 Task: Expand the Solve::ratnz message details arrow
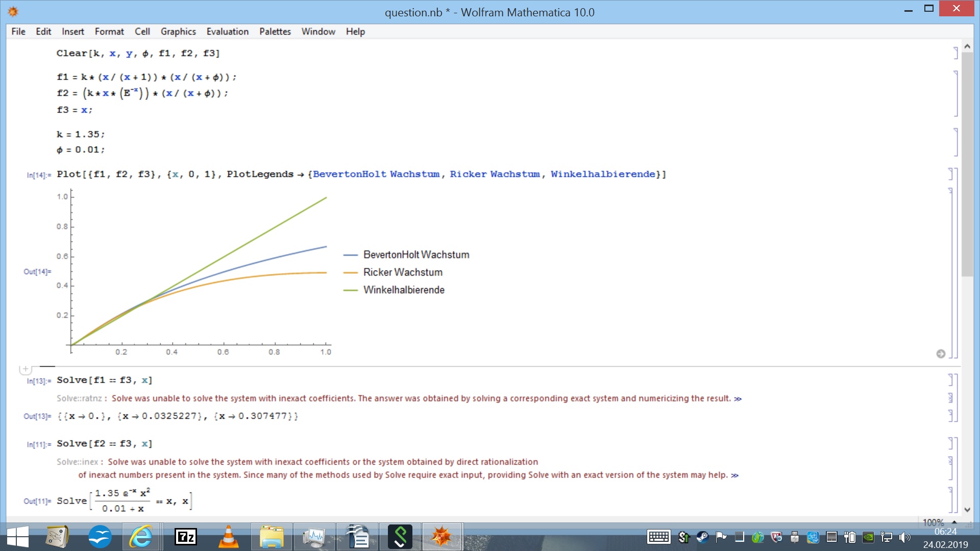click(x=738, y=399)
